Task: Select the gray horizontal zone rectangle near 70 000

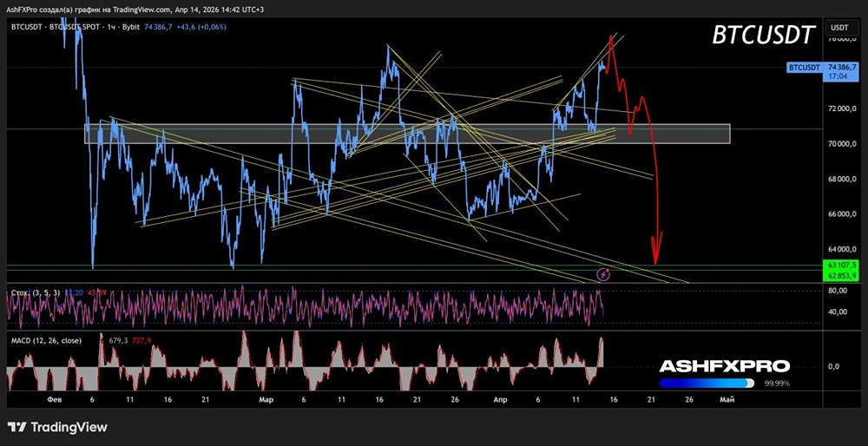Action: click(x=407, y=134)
